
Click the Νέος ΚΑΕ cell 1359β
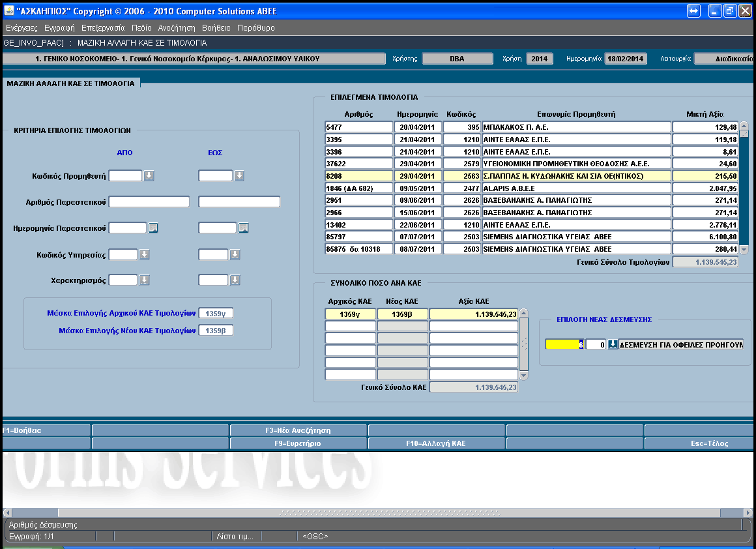(x=402, y=314)
